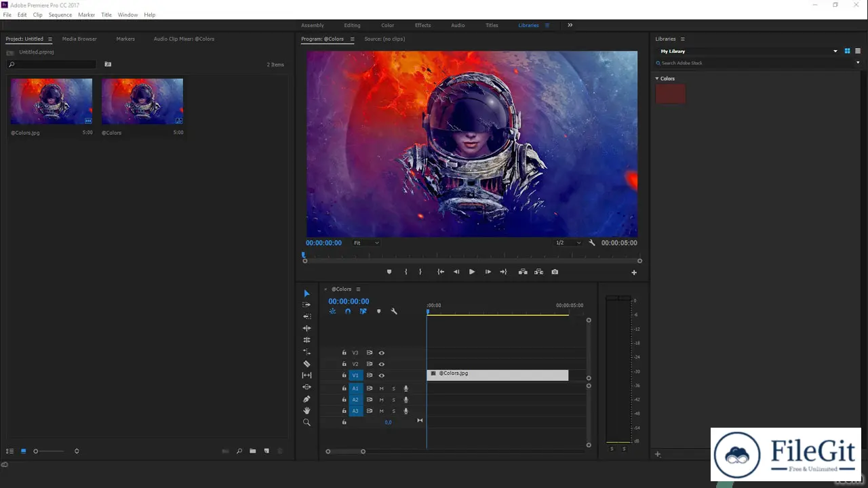This screenshot has height=488, width=868.
Task: Click New Item icon in Project panel
Action: pyautogui.click(x=267, y=451)
